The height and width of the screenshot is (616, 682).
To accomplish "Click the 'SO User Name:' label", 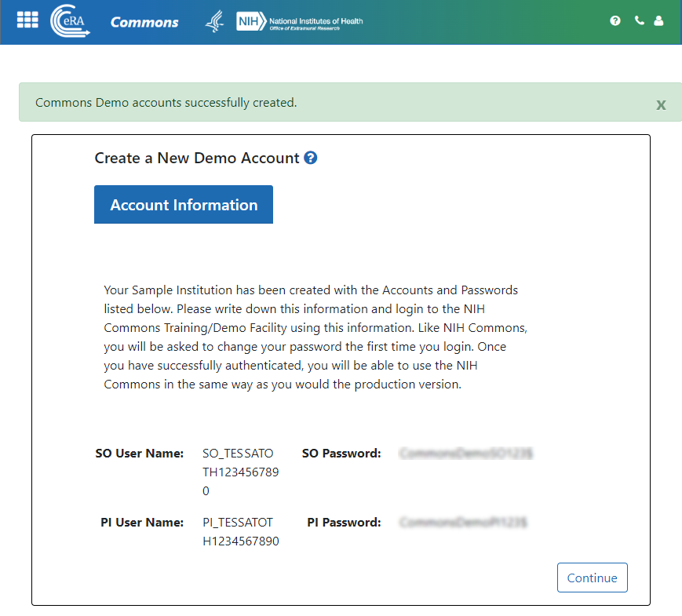I will point(139,454).
